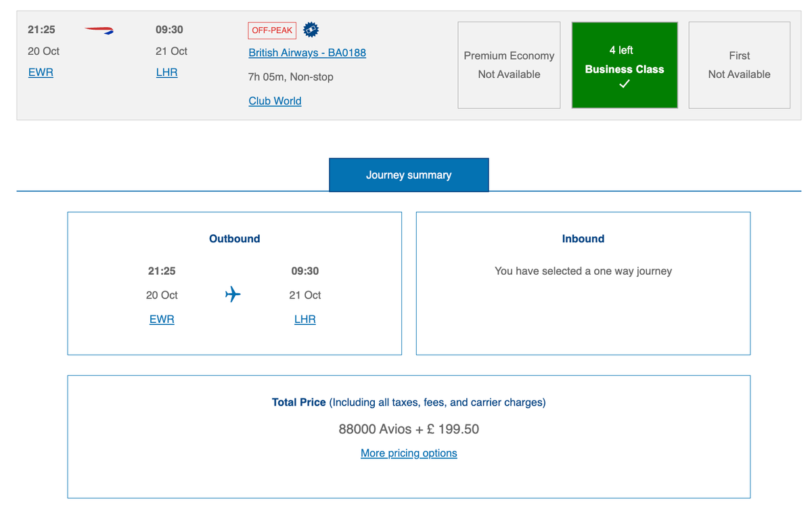
Task: Click the 4 left availability text
Action: [621, 50]
